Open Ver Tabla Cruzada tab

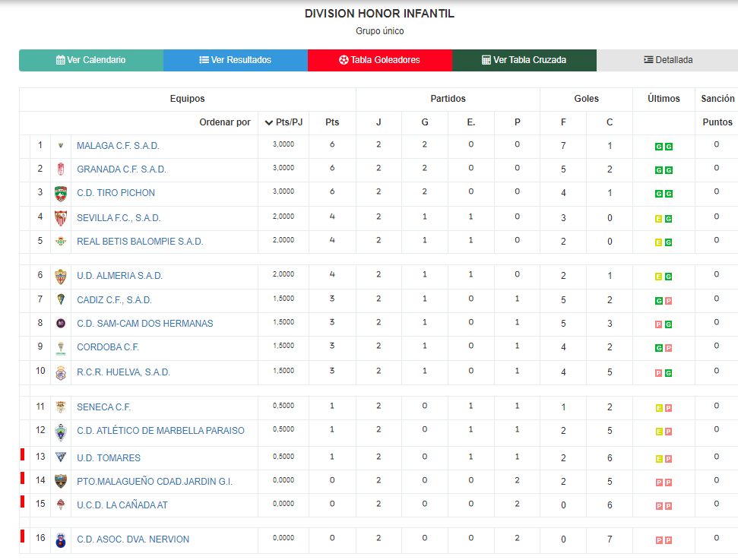click(x=524, y=60)
